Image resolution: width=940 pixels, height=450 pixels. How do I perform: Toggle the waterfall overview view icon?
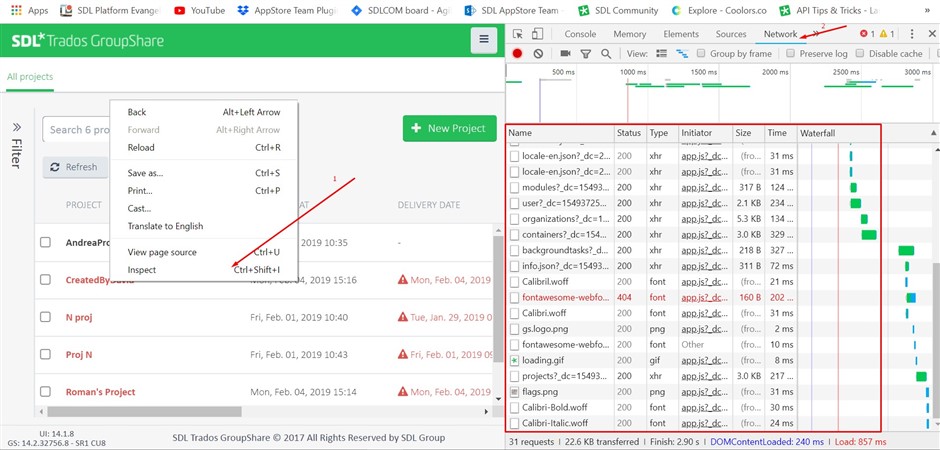pos(682,53)
